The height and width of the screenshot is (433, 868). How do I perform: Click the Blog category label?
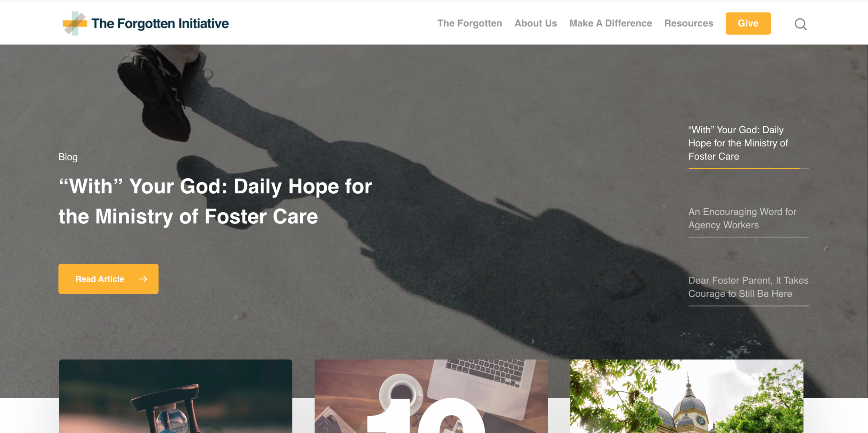[x=68, y=157]
